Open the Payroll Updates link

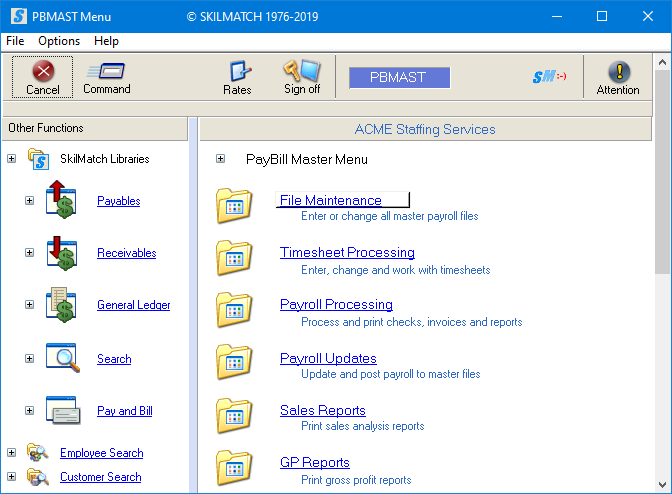click(x=328, y=358)
